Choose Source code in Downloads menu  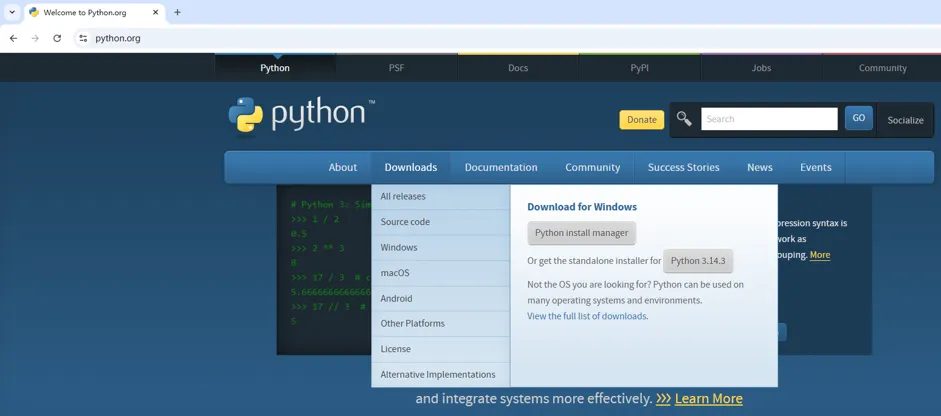tap(440, 222)
